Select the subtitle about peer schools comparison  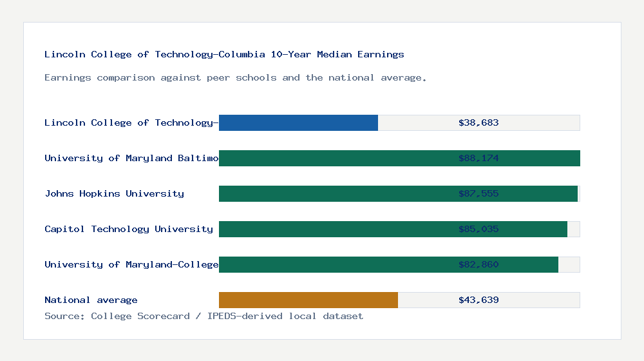pos(235,78)
